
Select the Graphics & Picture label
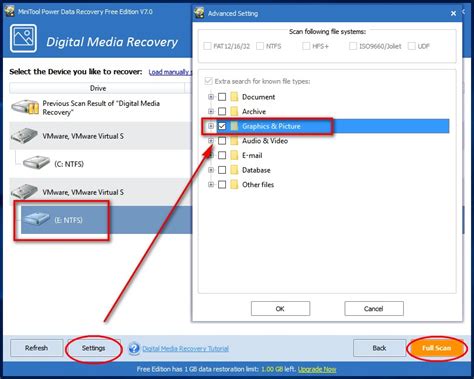coord(271,126)
